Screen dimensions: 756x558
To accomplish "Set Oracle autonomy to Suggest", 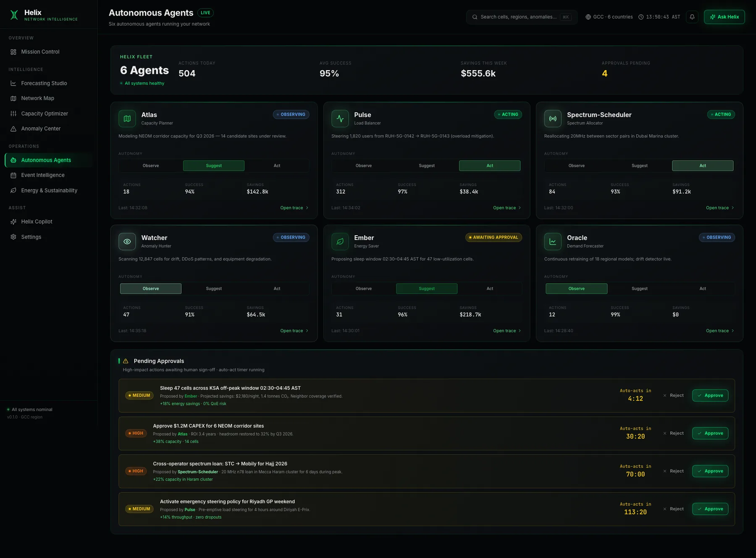I will point(639,289).
